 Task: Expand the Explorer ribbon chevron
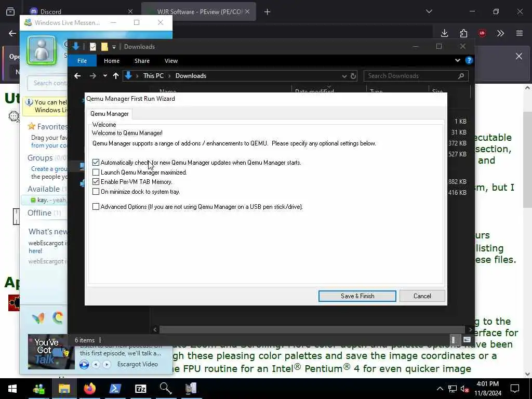(457, 60)
